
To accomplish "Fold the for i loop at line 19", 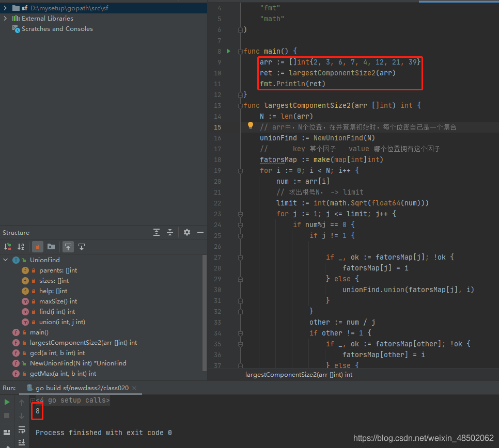I will click(240, 171).
